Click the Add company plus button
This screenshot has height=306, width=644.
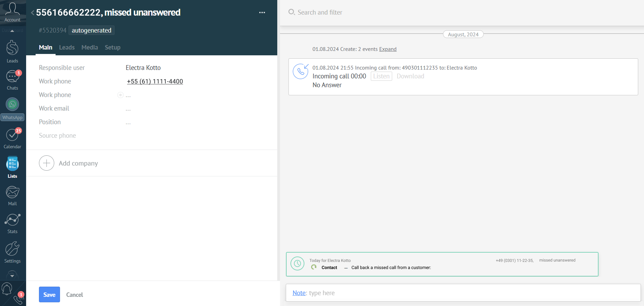[47, 163]
